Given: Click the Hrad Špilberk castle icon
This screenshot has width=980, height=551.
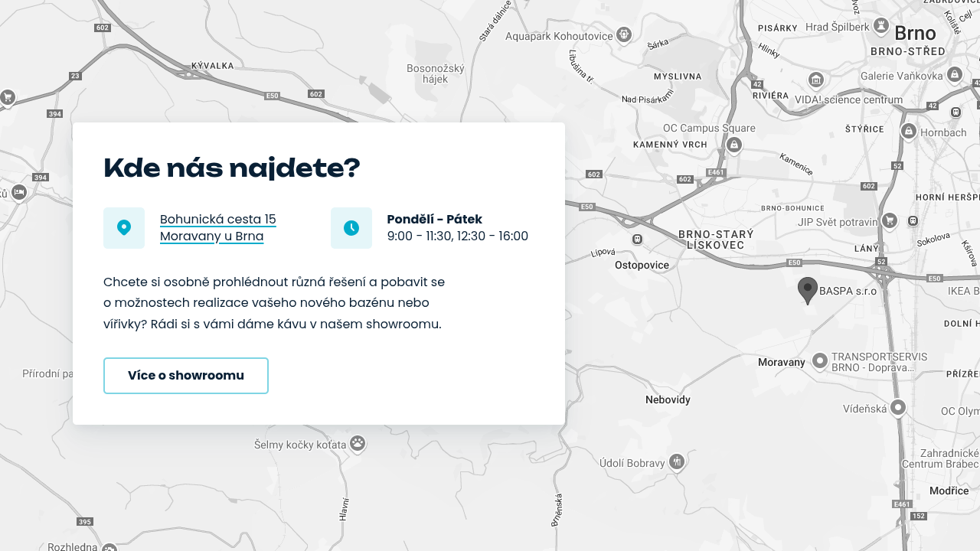Looking at the screenshot, I should 880,26.
